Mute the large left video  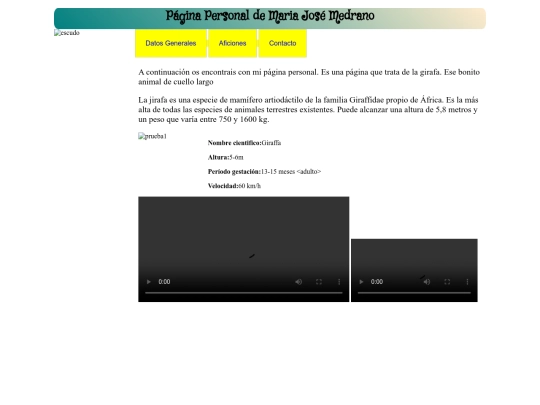pos(299,282)
